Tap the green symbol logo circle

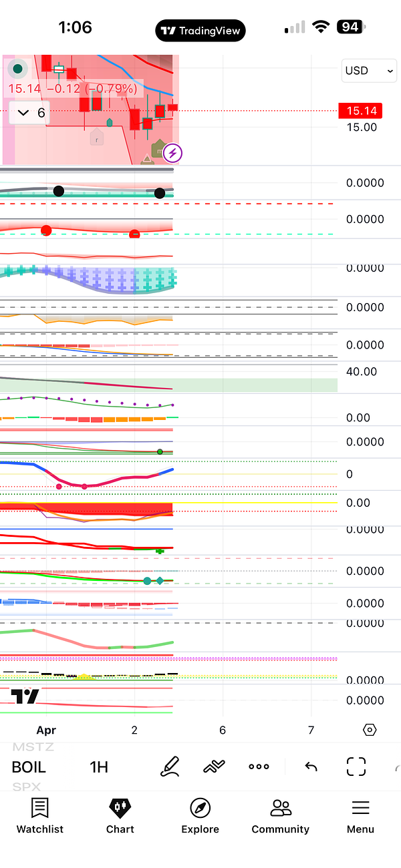(x=18, y=69)
